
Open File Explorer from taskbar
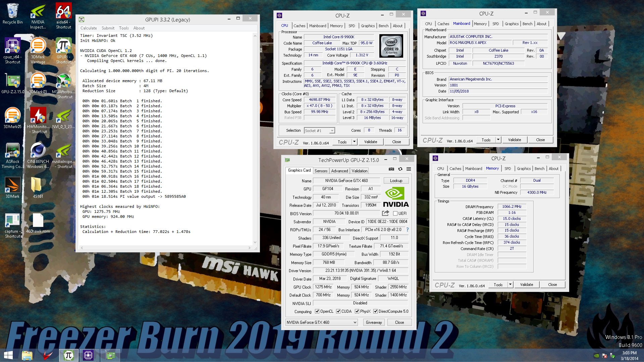click(27, 355)
